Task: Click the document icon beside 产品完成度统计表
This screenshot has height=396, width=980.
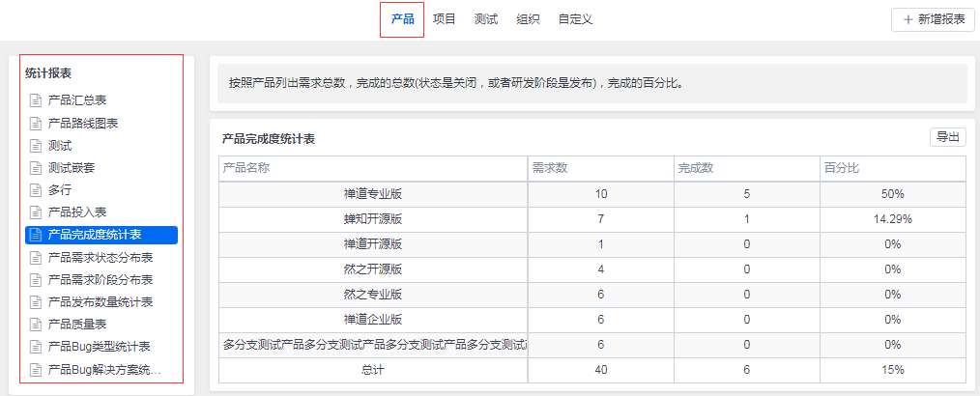Action: 35,235
